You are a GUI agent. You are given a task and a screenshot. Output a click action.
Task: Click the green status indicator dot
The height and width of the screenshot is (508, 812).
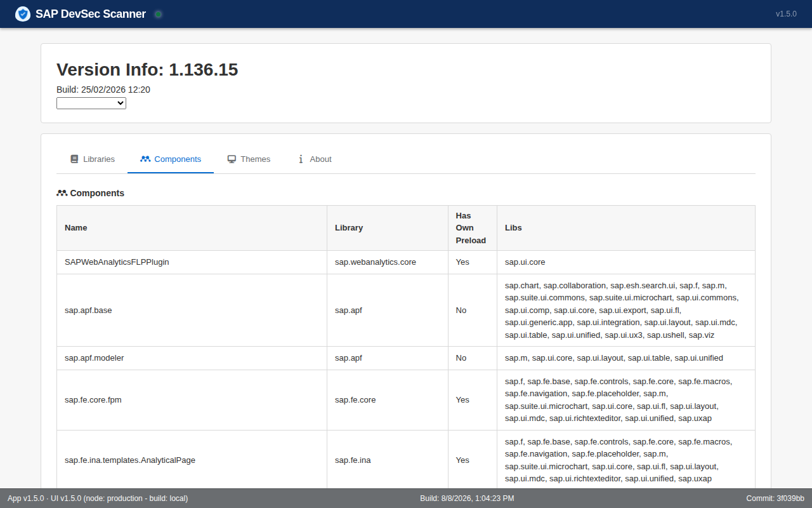coord(158,14)
